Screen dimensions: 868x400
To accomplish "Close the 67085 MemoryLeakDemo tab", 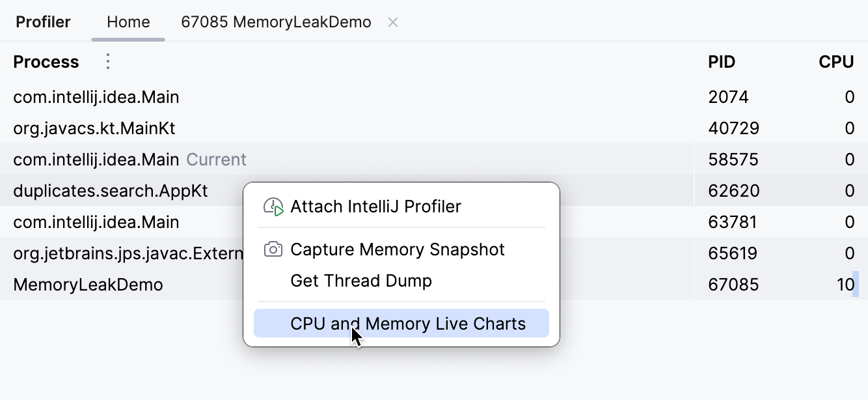I will point(393,21).
